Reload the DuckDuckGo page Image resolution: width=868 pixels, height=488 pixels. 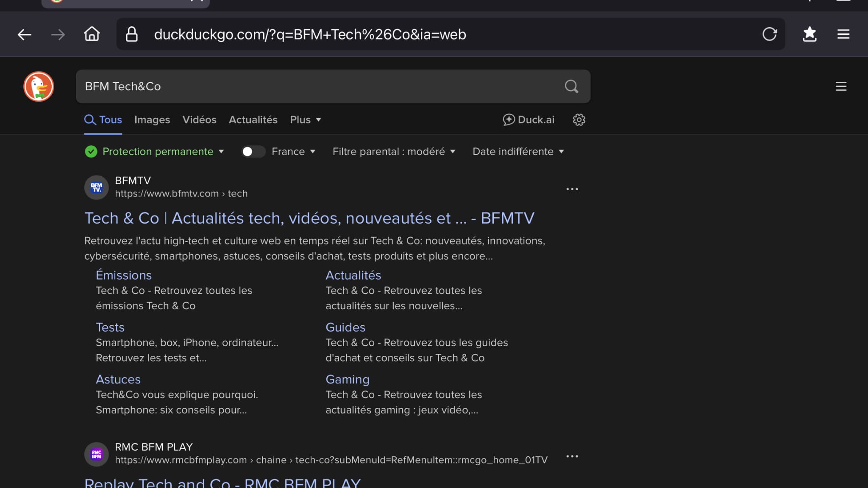(769, 34)
